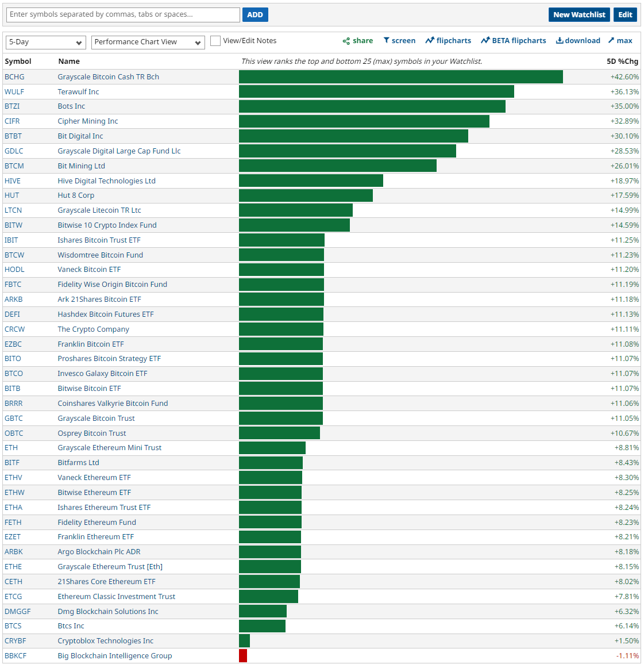Open Ishares Ethereum Trust ETF link

tap(104, 507)
